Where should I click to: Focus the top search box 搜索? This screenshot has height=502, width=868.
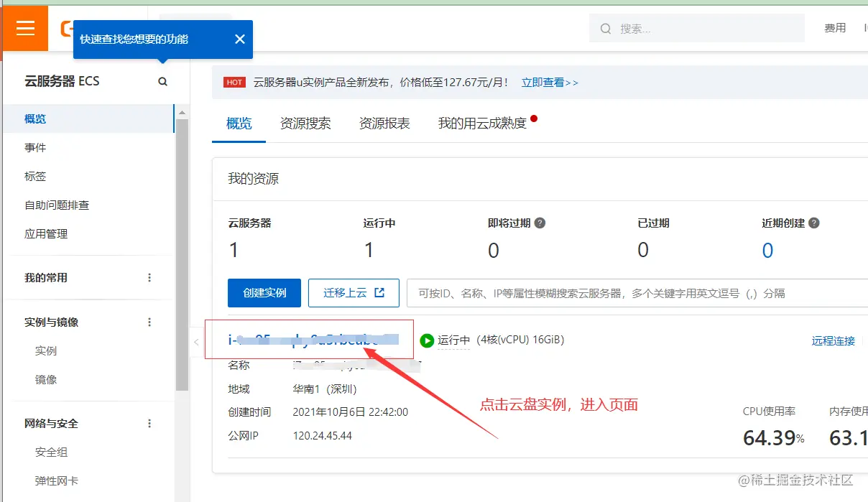pyautogui.click(x=697, y=29)
